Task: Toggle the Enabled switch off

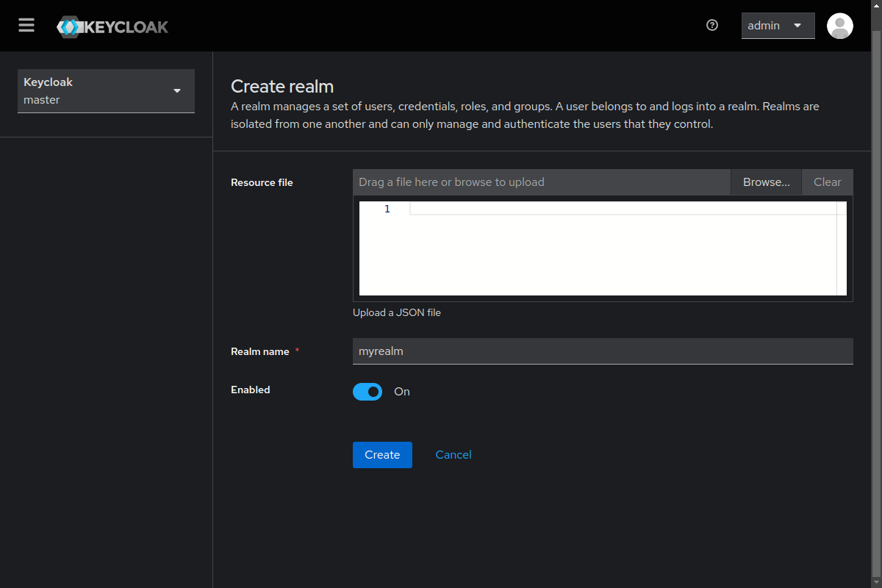Action: click(367, 392)
